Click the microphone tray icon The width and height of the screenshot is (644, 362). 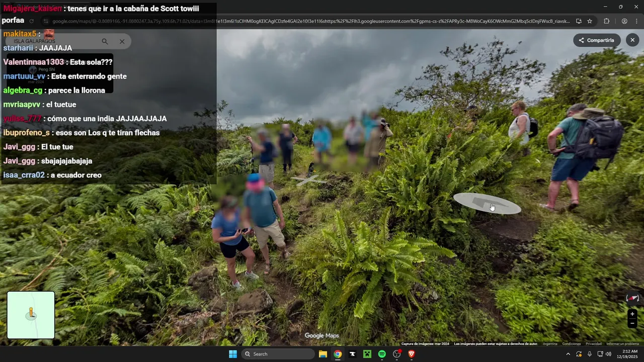coord(590,354)
